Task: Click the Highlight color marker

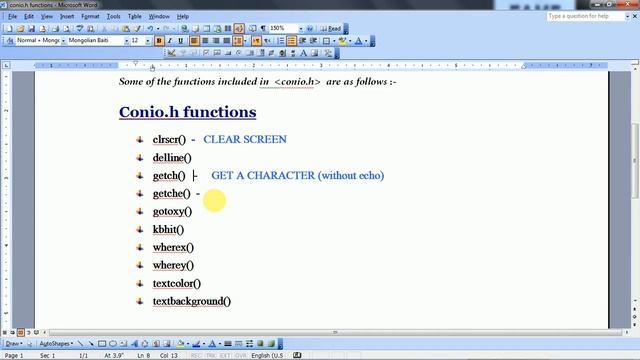Action: (342, 41)
